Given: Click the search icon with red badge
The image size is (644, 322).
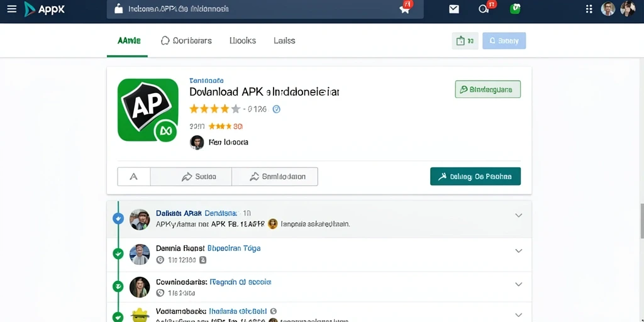Looking at the screenshot, I should point(486,8).
